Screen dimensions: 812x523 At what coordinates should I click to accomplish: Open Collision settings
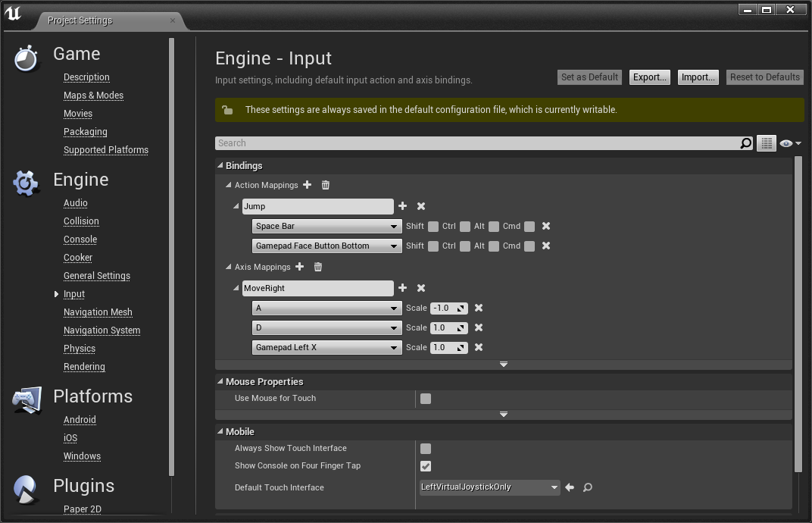81,221
